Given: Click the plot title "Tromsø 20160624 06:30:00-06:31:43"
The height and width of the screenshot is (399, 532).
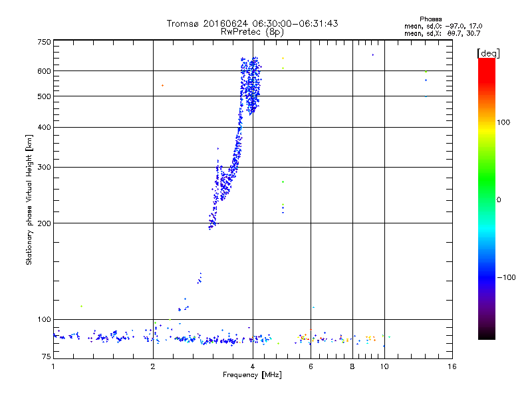Looking at the screenshot, I should 252,23.
